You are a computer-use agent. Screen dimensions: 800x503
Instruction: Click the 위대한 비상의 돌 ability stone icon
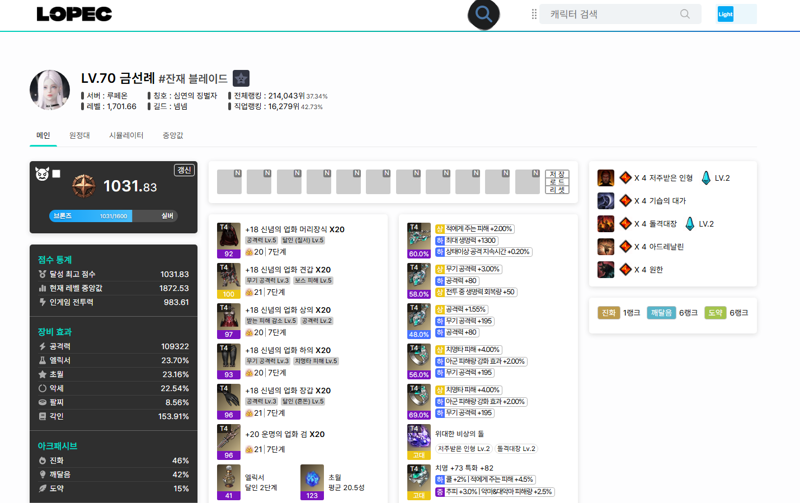click(419, 442)
